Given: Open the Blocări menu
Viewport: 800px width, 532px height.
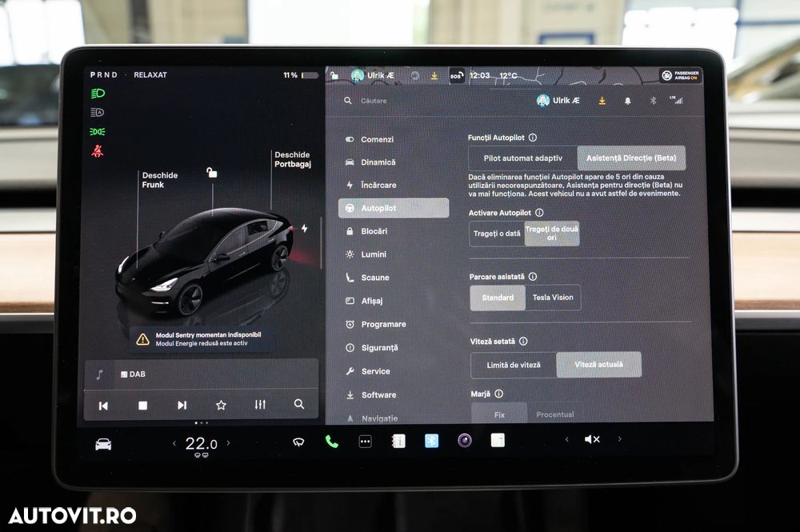Looking at the screenshot, I should (x=394, y=231).
